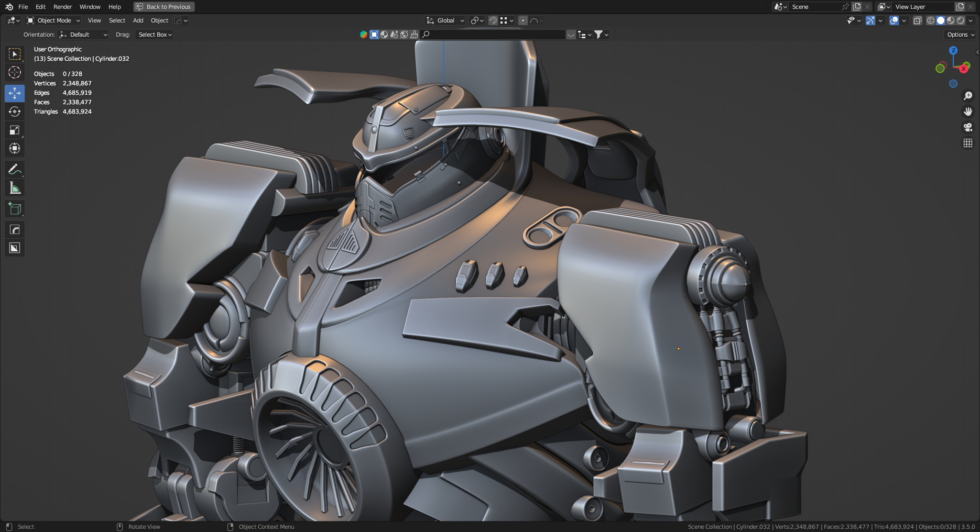
Task: Click the second-to-last tool below Add Cube
Action: [x=15, y=229]
